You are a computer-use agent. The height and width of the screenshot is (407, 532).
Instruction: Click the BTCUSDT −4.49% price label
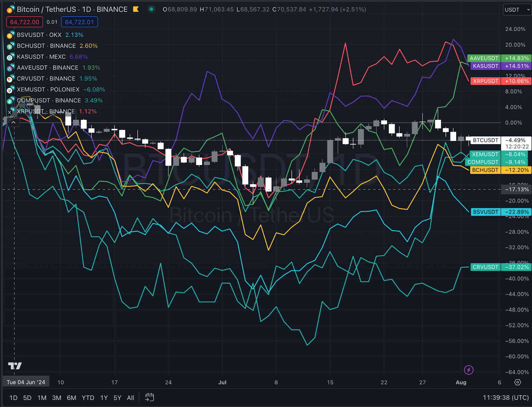click(501, 140)
